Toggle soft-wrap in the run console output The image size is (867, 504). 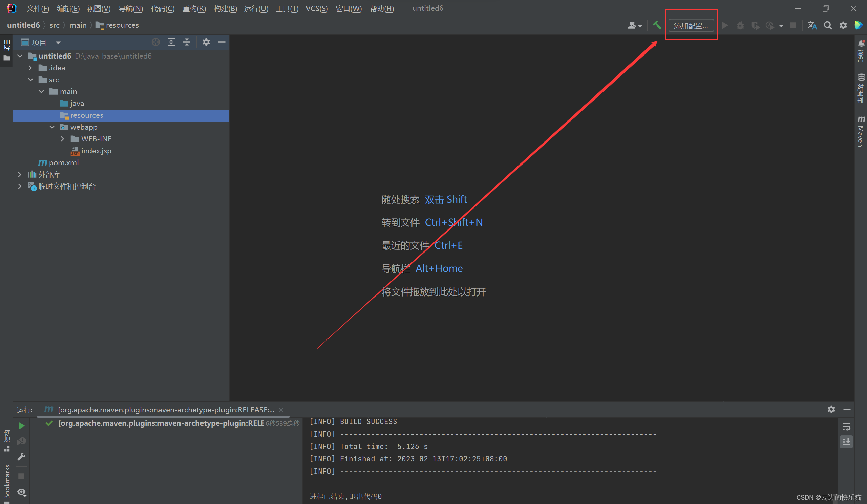pyautogui.click(x=846, y=427)
